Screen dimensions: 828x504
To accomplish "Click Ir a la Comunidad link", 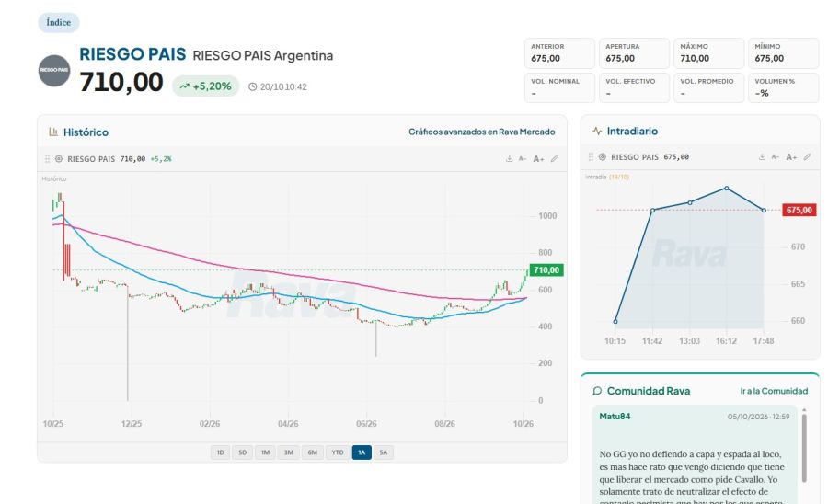I will pyautogui.click(x=774, y=391).
